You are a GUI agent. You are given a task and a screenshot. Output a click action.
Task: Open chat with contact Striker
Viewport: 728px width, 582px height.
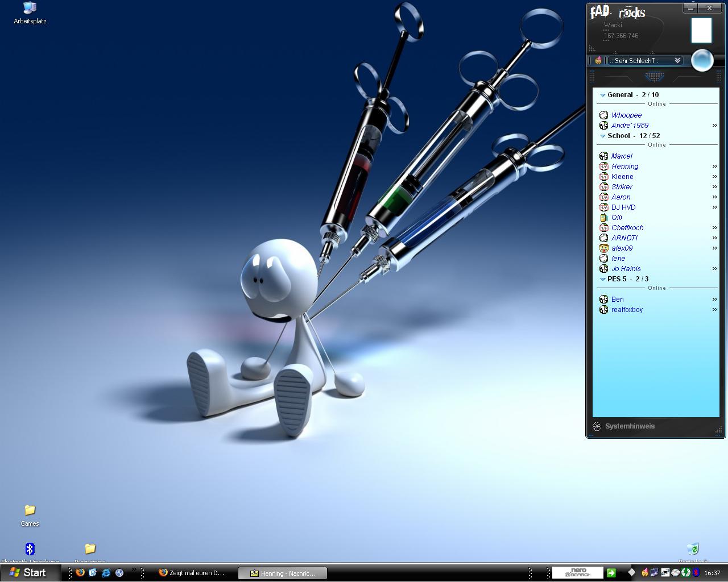pyautogui.click(x=622, y=187)
